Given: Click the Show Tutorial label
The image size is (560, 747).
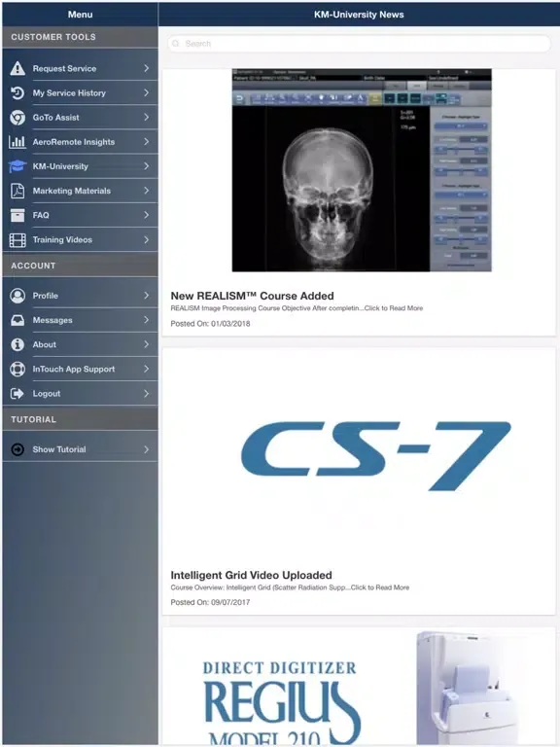Looking at the screenshot, I should click(59, 449).
